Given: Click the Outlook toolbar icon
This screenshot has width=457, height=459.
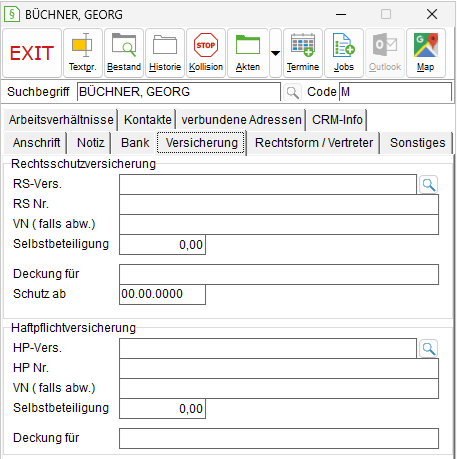Looking at the screenshot, I should click(x=385, y=53).
